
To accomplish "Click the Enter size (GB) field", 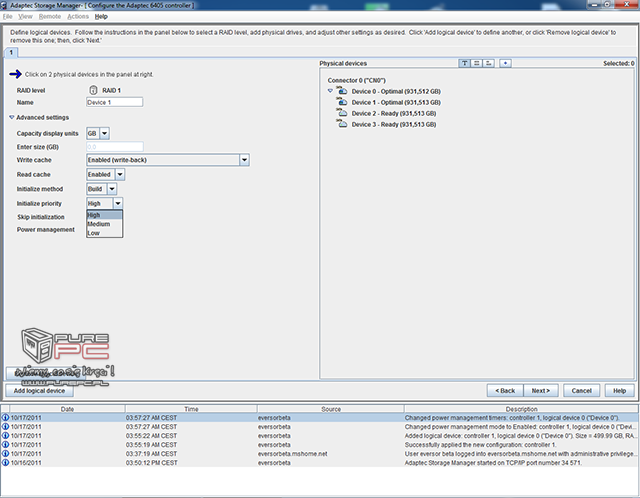I will pos(115,147).
